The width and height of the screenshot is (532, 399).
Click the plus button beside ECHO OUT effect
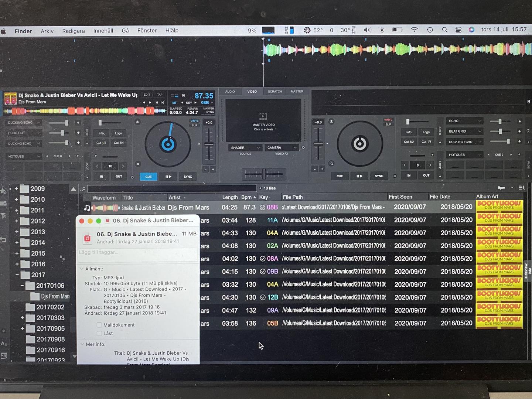78,133
